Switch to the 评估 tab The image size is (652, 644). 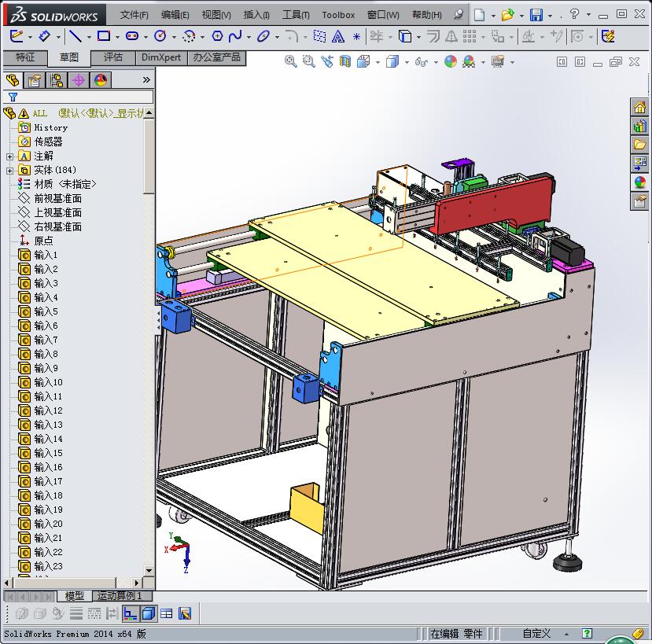[x=113, y=57]
